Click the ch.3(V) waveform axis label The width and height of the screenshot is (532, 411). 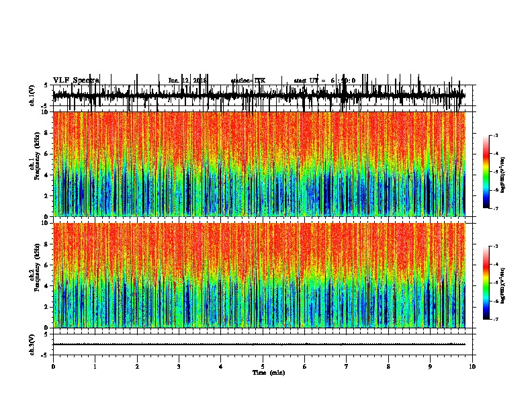[x=32, y=345]
